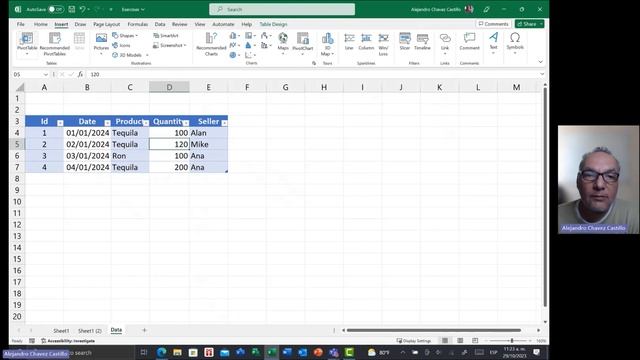Add a Slicer filter
640x360 pixels.
coord(404,42)
